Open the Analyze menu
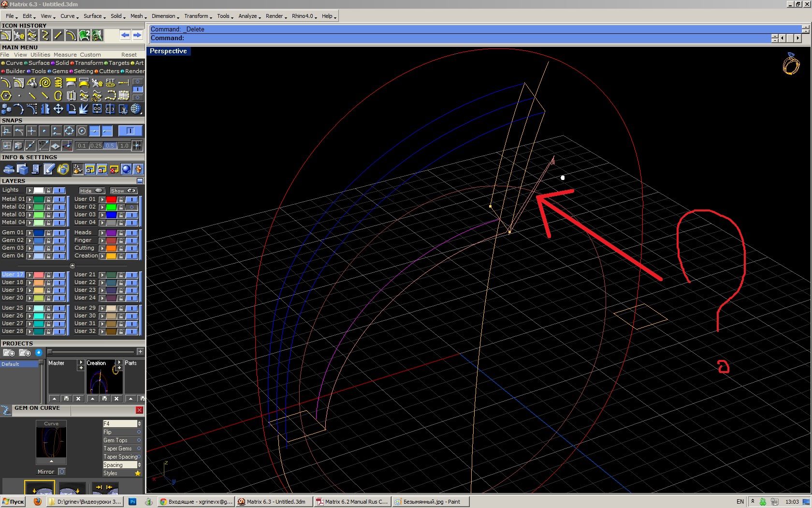Viewport: 812px width, 508px height. coord(249,16)
